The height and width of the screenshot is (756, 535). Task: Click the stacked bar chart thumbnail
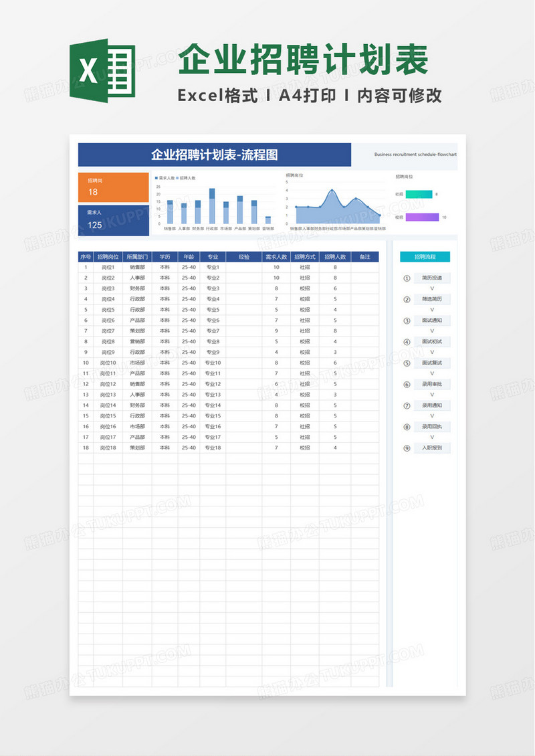213,203
